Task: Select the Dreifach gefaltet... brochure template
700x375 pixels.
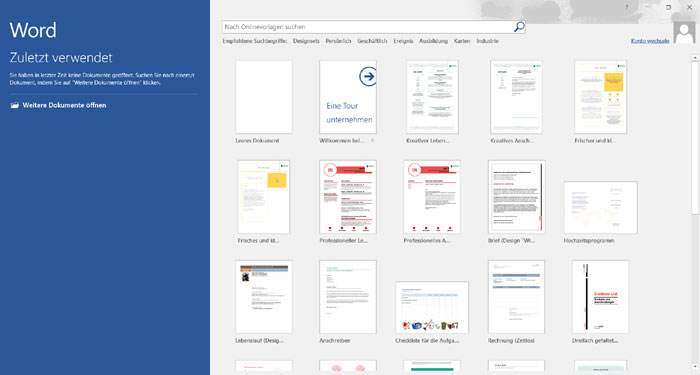Action: pyautogui.click(x=600, y=297)
